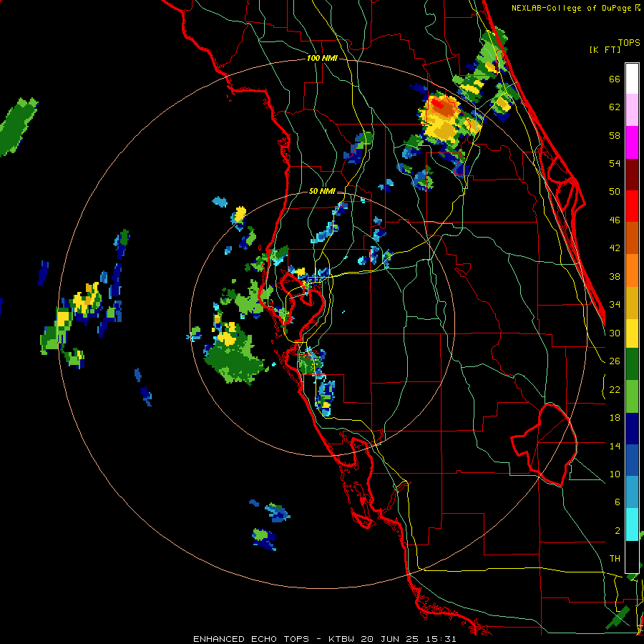The width and height of the screenshot is (644, 644).
Task: Select the navy legend swatch between 18 and 14
Action: (632, 429)
